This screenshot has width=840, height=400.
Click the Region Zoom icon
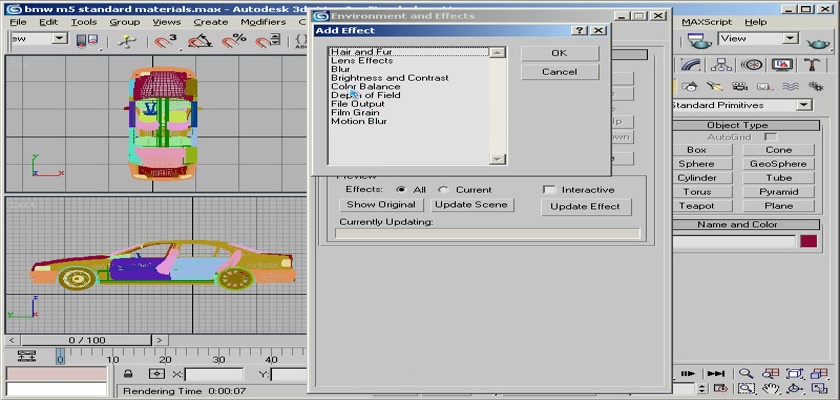[746, 388]
